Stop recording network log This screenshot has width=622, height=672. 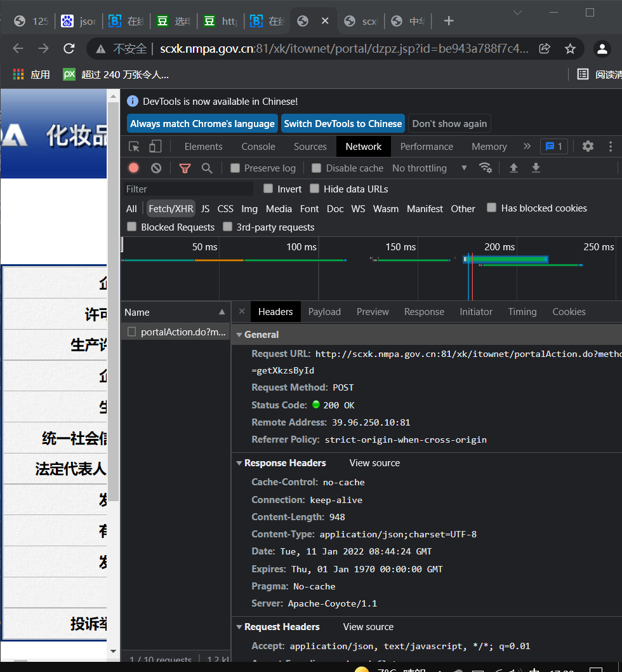[133, 168]
